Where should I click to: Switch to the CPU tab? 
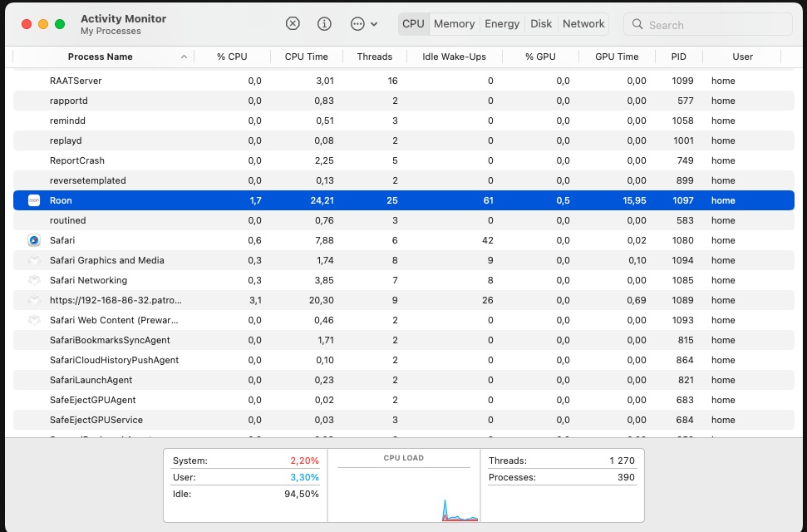[413, 23]
